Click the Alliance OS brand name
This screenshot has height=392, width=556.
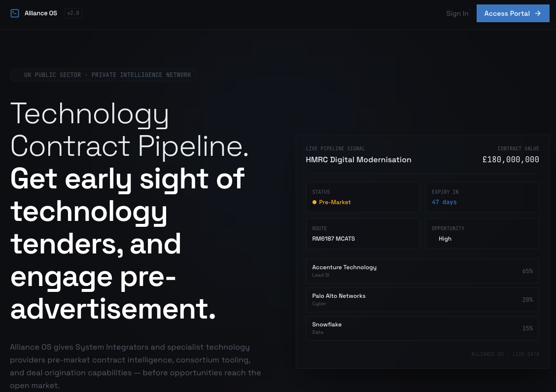tap(41, 13)
